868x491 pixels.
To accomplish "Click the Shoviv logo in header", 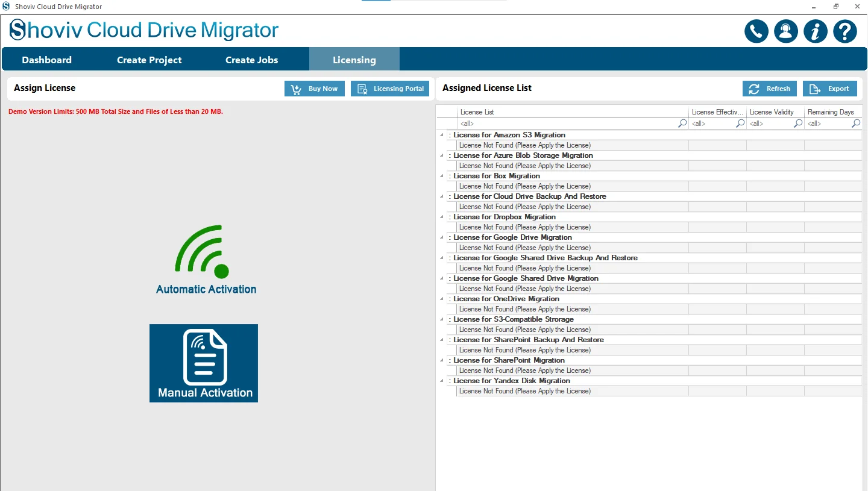I will (x=143, y=30).
